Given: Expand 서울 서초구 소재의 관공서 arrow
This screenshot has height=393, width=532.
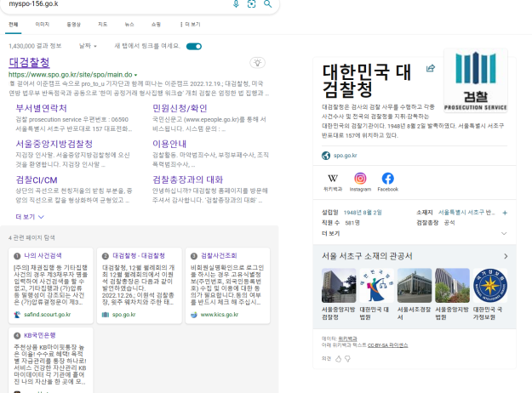Looking at the screenshot, I should point(506,256).
